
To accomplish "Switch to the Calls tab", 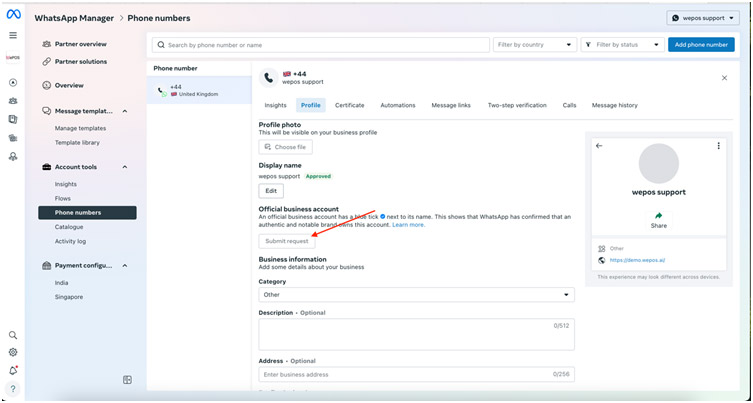I will [569, 105].
